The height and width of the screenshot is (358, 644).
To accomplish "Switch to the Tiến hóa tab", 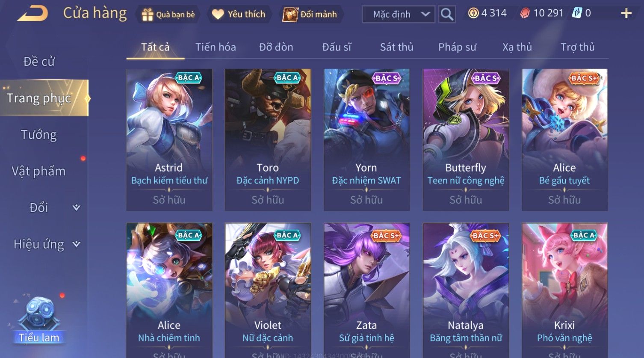I will pos(216,47).
